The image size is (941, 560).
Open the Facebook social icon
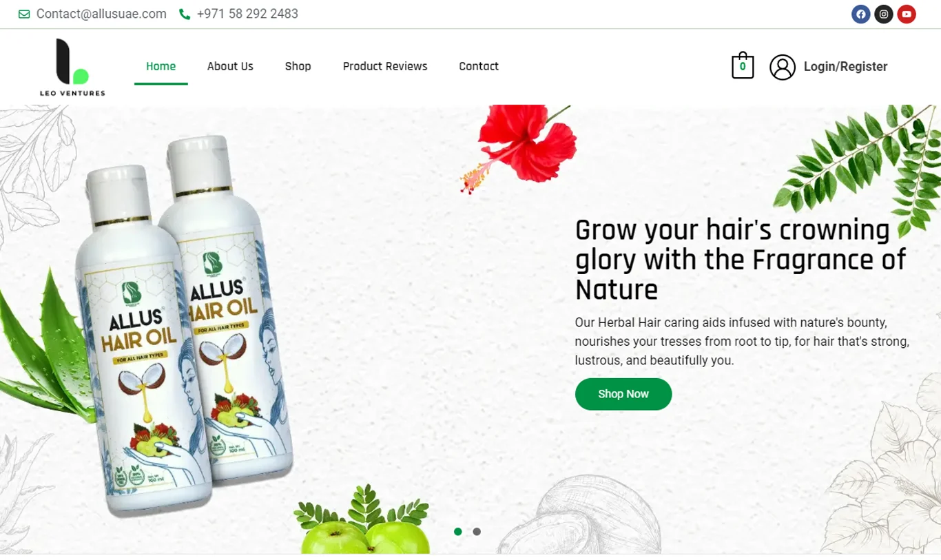pos(860,14)
